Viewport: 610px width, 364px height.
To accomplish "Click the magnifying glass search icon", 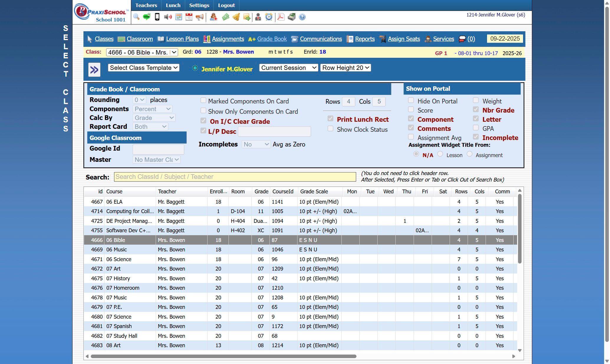I will [x=136, y=17].
